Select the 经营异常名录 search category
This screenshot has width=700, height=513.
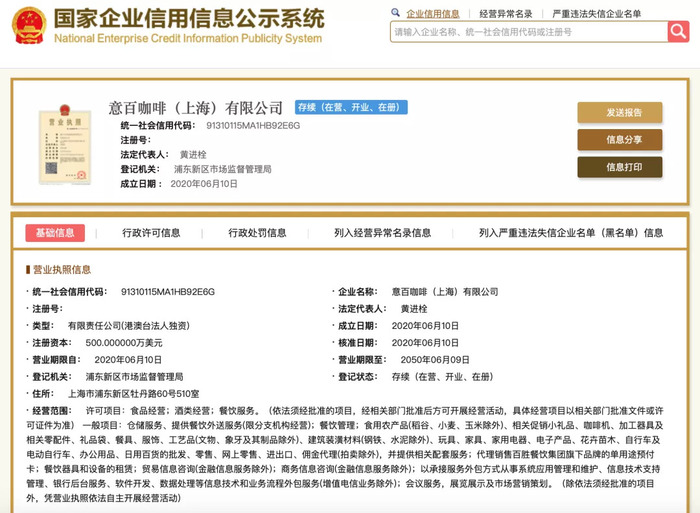pyautogui.click(x=506, y=14)
